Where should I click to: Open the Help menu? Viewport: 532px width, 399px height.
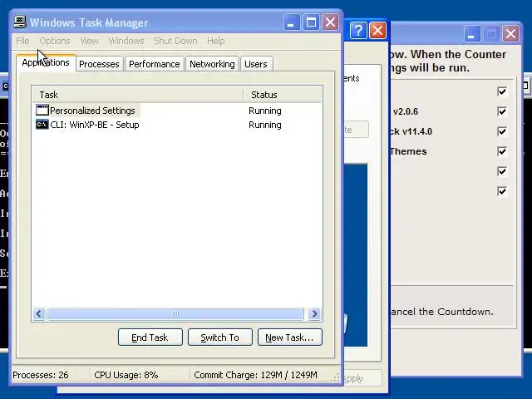pos(216,41)
